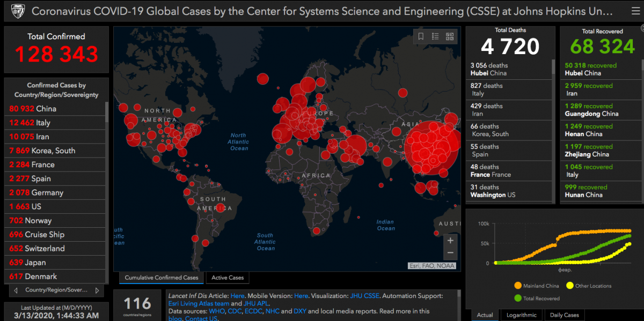Click '1 045 recovered Italy' entry
This screenshot has height=321, width=644.
tap(601, 171)
